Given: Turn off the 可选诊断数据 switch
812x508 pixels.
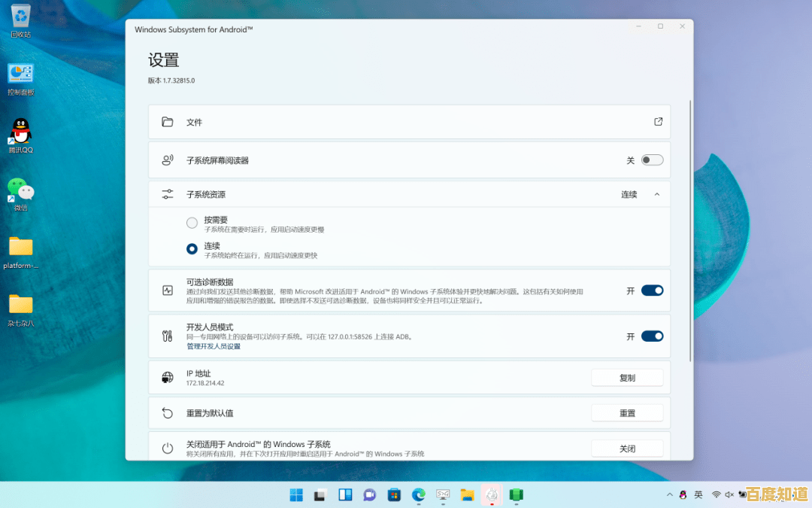Looking at the screenshot, I should [x=651, y=290].
